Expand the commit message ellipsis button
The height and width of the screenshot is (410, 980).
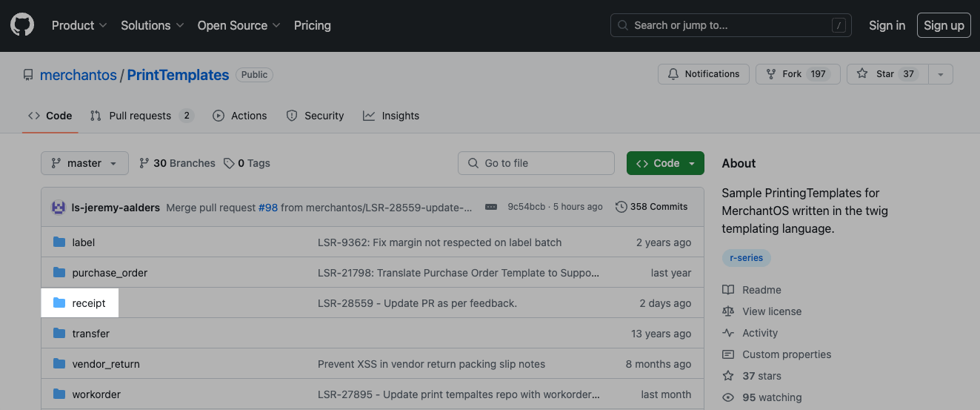click(x=491, y=208)
